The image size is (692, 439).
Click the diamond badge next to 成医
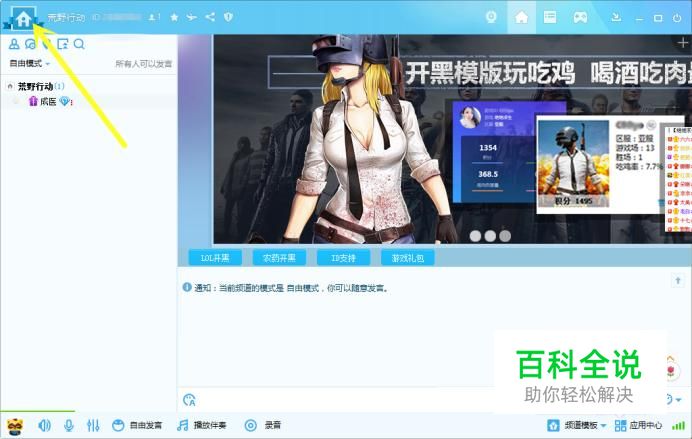[65, 102]
